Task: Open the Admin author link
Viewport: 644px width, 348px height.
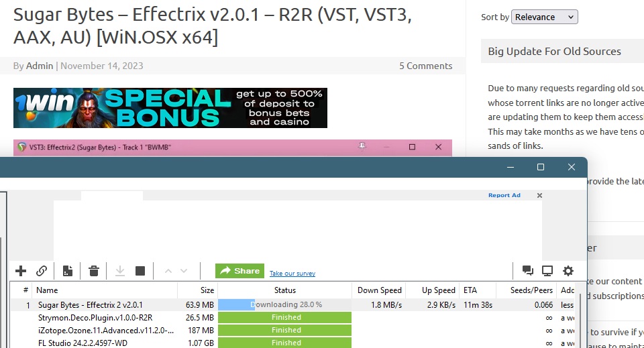Action: click(40, 66)
